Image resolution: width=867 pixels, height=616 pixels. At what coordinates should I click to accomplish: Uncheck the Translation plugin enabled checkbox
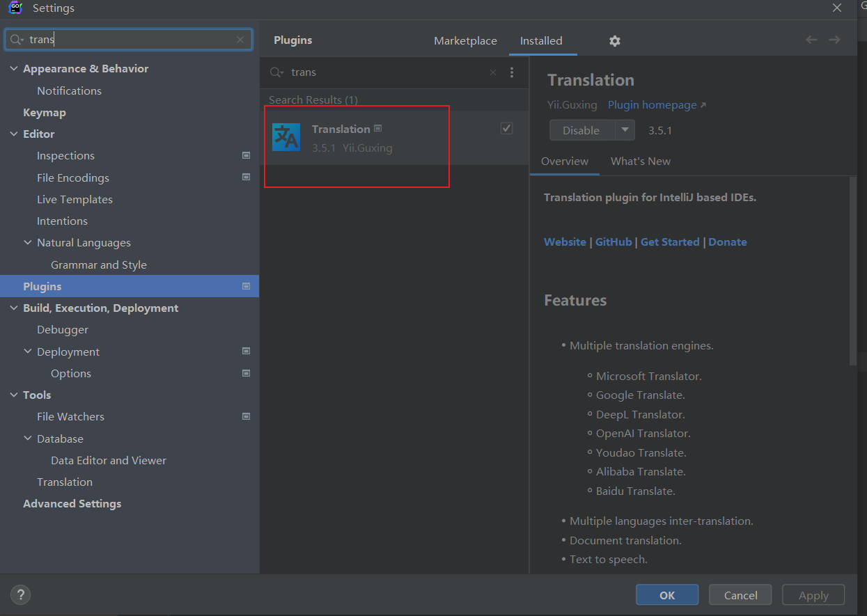pyautogui.click(x=506, y=128)
